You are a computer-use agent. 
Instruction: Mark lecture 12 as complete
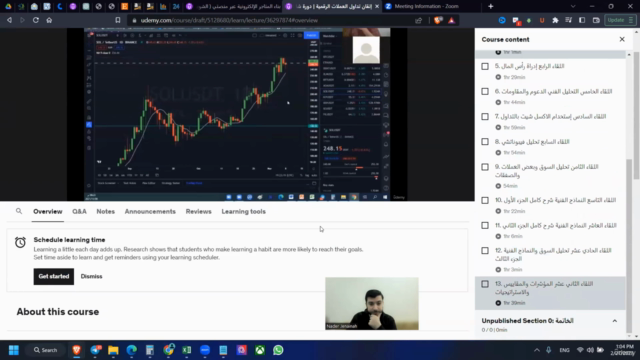click(485, 251)
